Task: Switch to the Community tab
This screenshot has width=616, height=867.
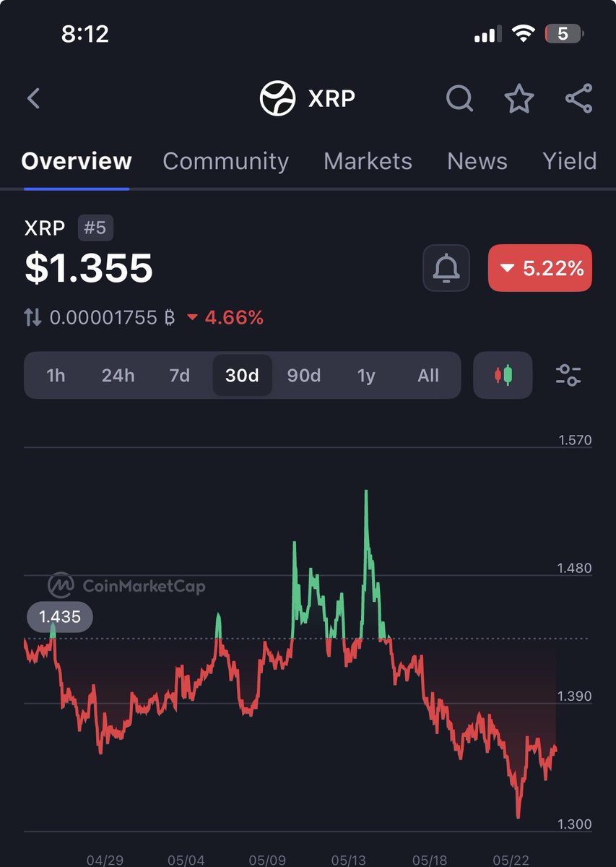Action: (225, 160)
